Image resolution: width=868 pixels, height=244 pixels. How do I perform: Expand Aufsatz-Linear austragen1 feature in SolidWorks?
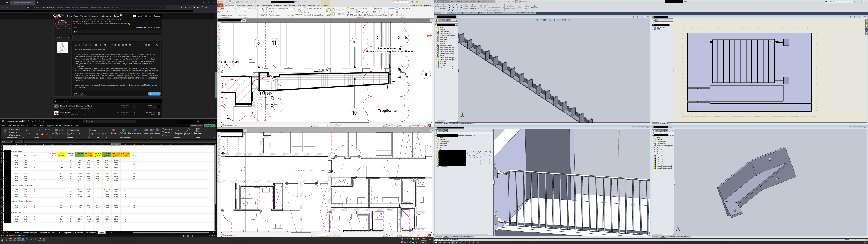(x=437, y=48)
